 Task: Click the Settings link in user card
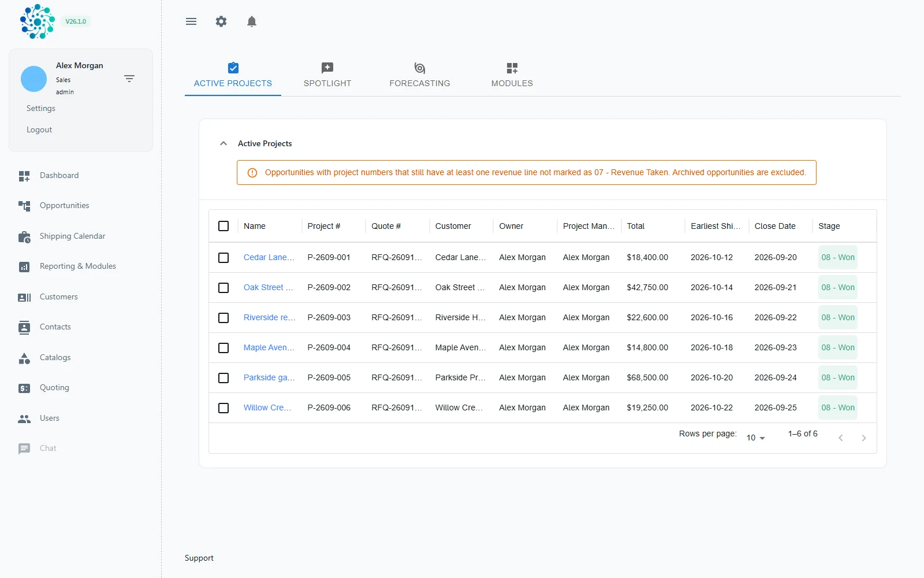click(x=41, y=108)
